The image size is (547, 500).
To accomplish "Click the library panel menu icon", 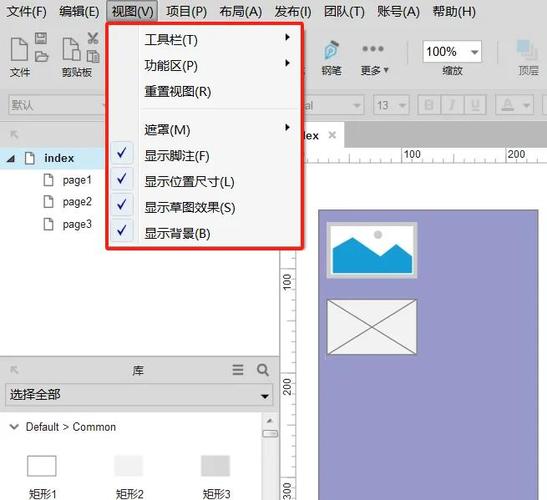I will click(238, 370).
